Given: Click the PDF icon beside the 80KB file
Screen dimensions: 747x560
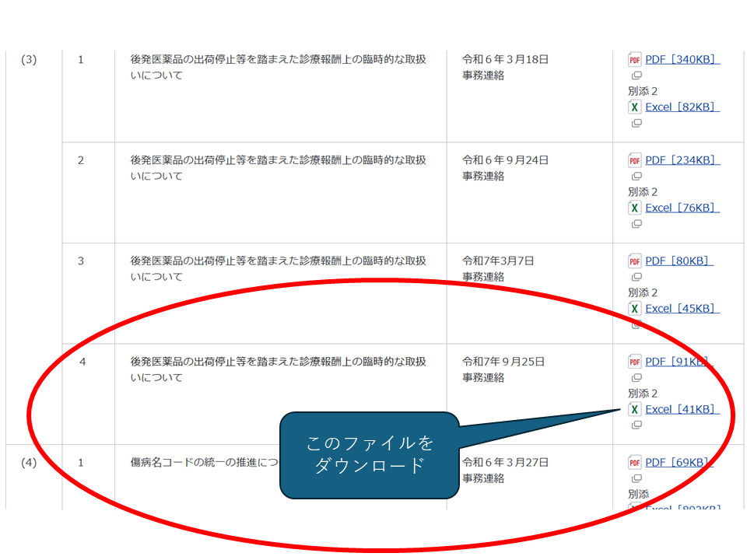Looking at the screenshot, I should (x=634, y=261).
